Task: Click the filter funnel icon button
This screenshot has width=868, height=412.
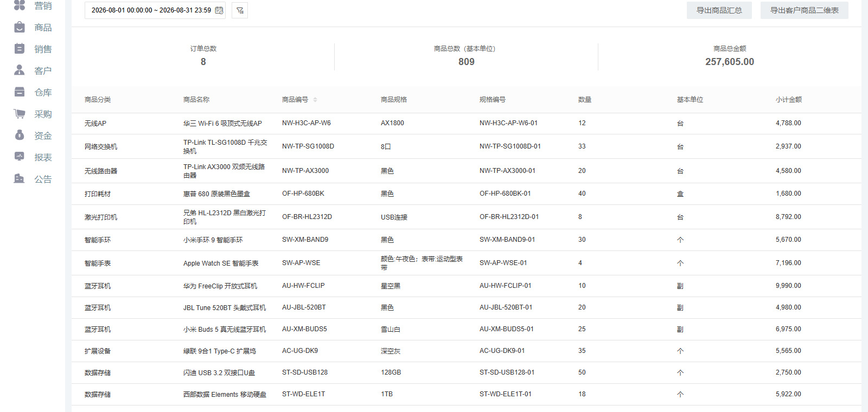Action: pos(240,10)
